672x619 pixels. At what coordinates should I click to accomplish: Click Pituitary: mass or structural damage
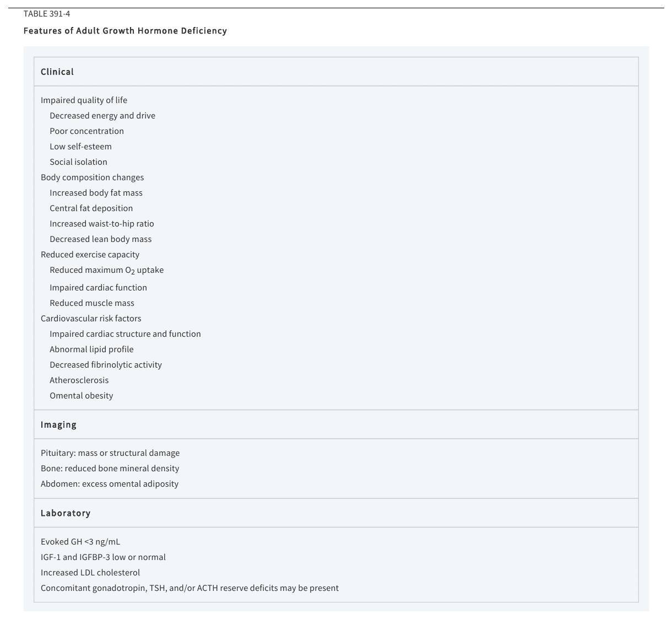110,453
